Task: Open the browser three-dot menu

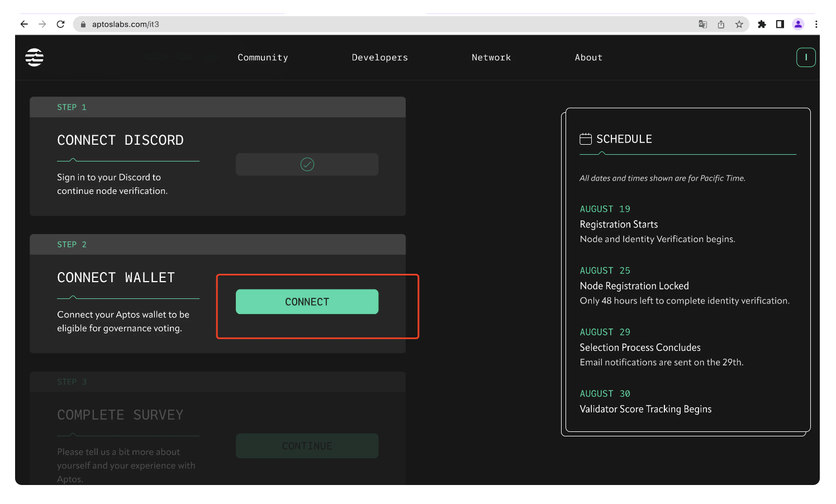Action: pyautogui.click(x=816, y=24)
